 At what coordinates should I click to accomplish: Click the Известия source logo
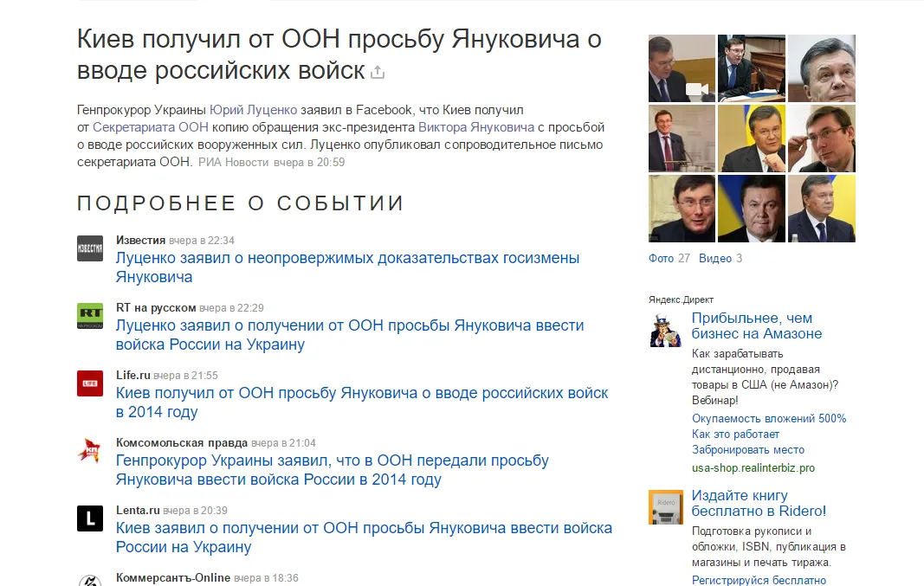(90, 248)
